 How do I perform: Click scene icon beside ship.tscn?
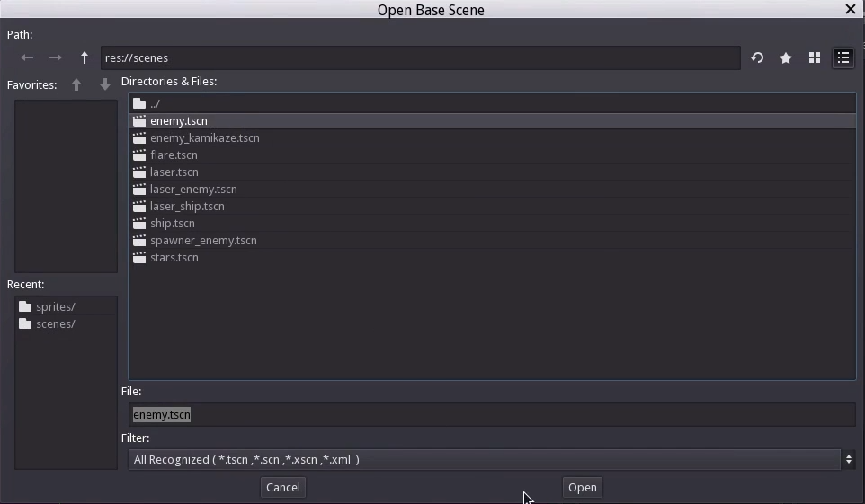139,224
